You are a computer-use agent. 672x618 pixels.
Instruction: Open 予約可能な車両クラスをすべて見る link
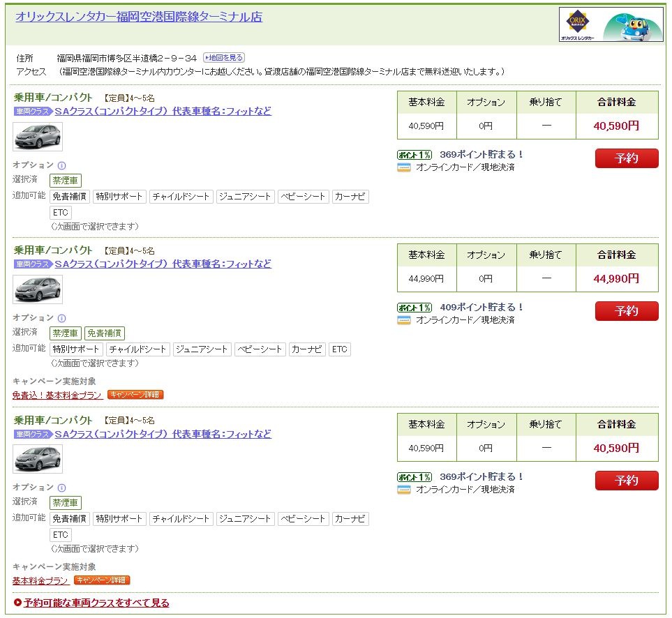tap(96, 603)
